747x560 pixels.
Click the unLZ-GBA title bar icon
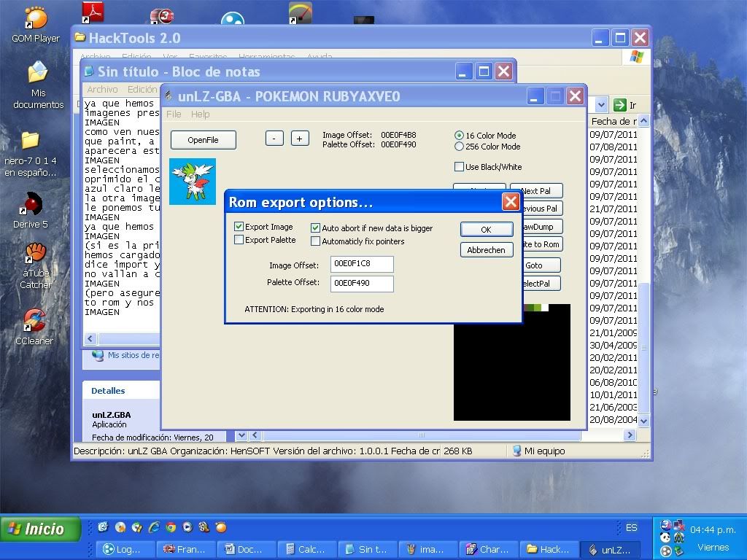[x=169, y=96]
